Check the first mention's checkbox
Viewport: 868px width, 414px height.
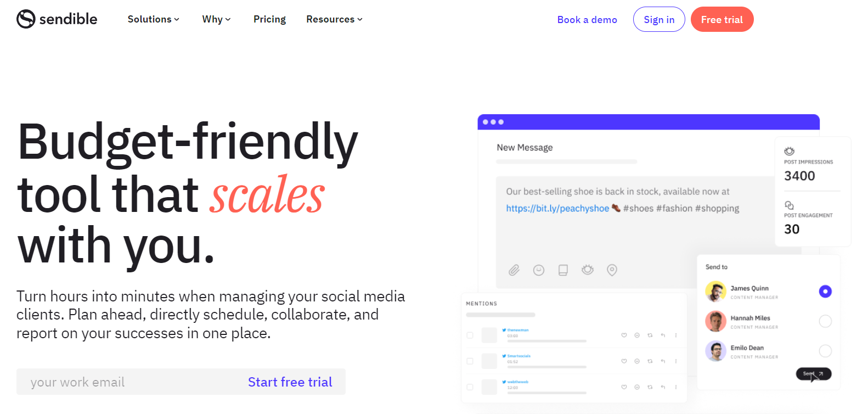(470, 335)
